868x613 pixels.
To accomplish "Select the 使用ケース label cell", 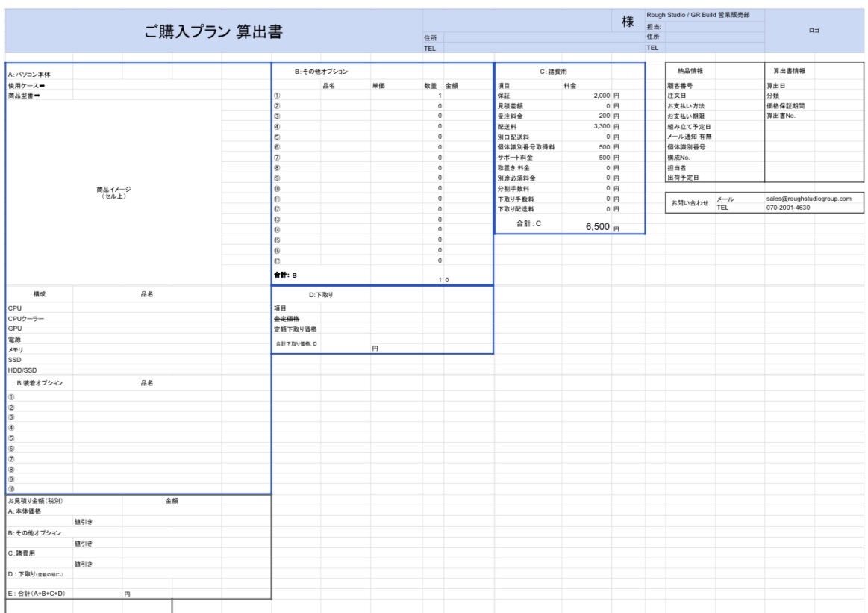I will [x=27, y=86].
